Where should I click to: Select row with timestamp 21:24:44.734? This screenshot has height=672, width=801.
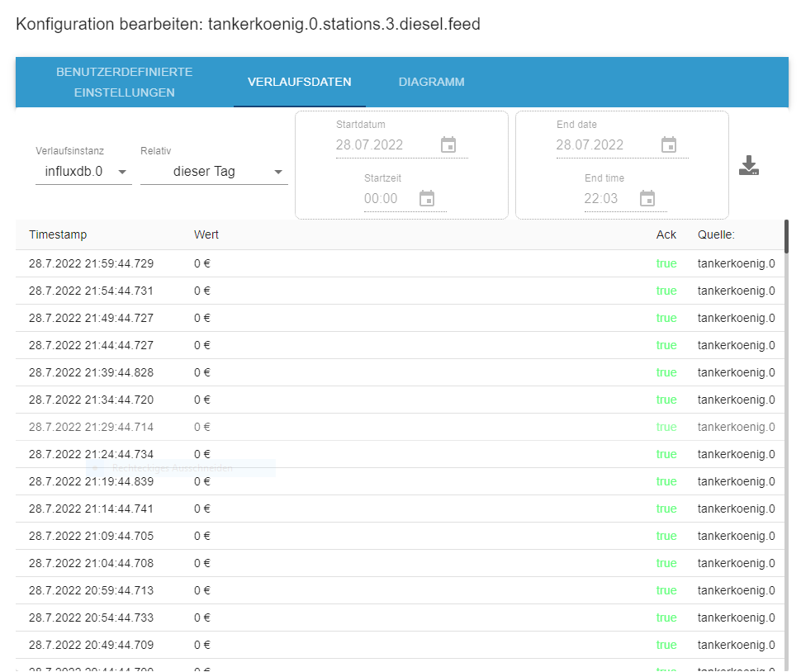pyautogui.click(x=400, y=455)
